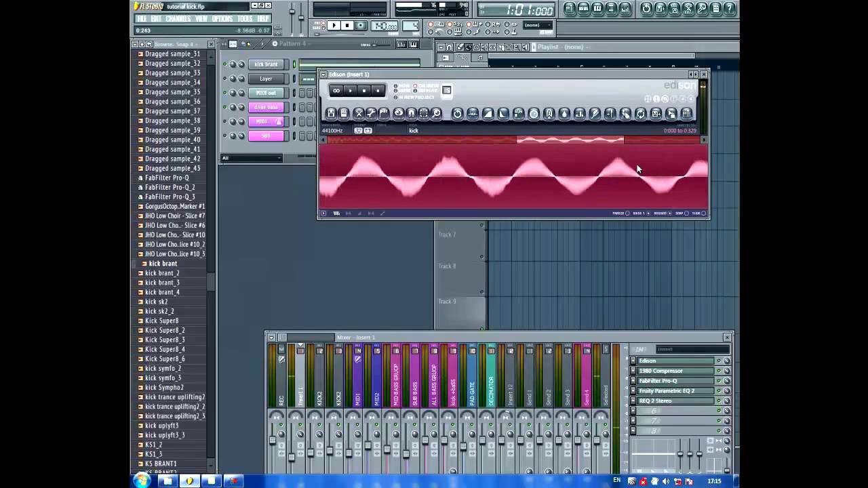The image size is (868, 488).
Task: Play the sample in Edison
Action: 351,91
